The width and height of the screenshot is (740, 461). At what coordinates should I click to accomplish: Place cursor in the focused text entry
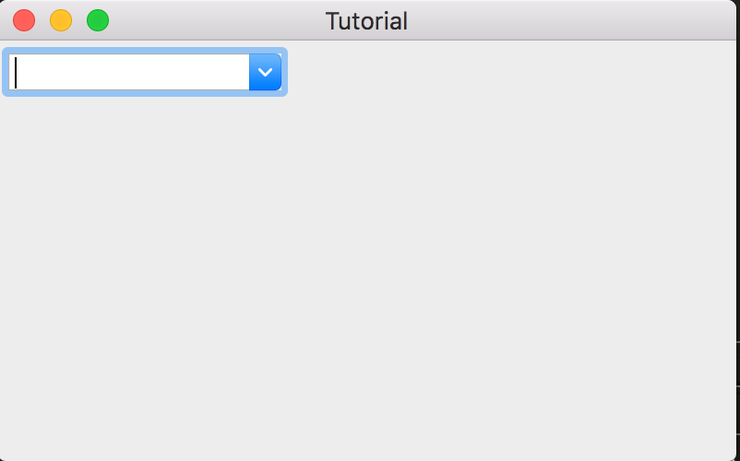[x=130, y=72]
